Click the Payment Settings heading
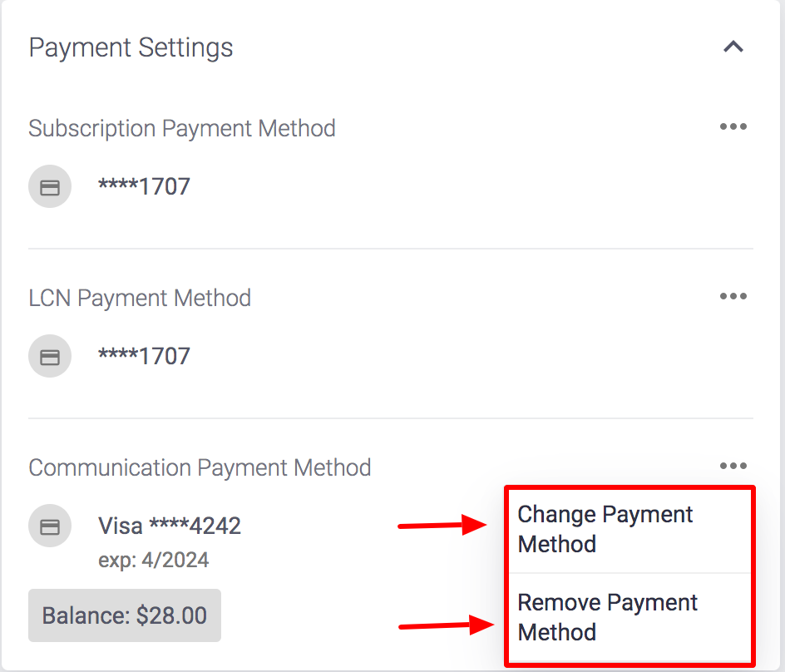The height and width of the screenshot is (672, 785). (131, 48)
